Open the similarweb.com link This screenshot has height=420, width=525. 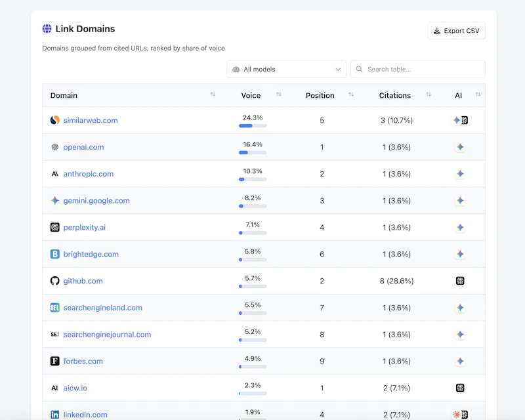click(x=91, y=120)
